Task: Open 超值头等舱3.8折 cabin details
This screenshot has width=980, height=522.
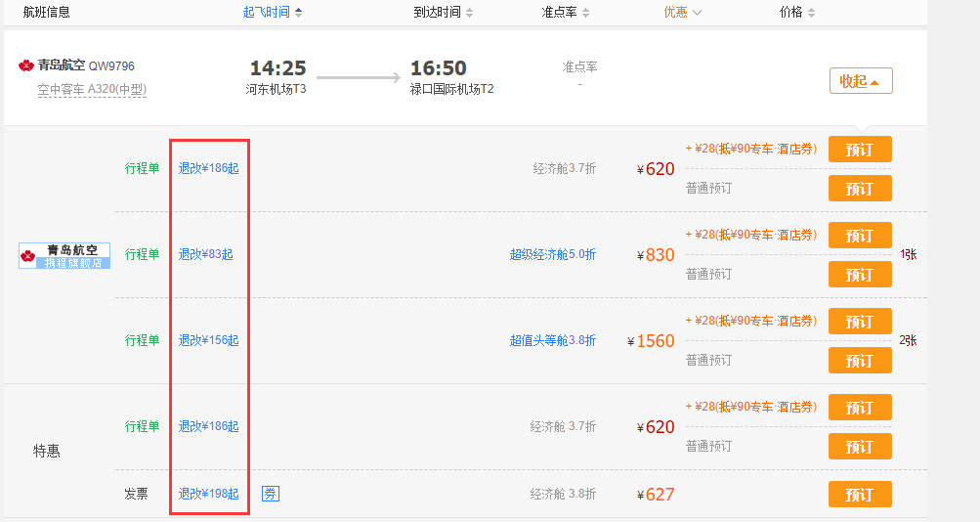Action: 552,340
